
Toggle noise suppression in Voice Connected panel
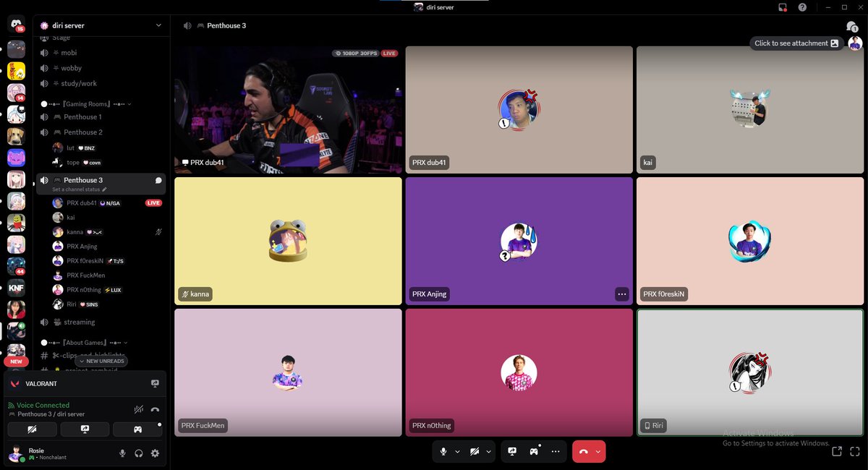[x=138, y=409]
